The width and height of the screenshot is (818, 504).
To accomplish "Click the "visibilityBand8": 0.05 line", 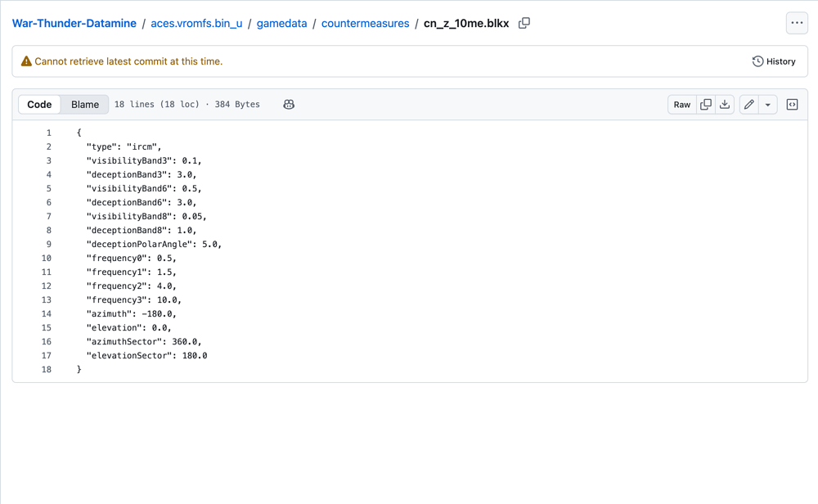I will tap(146, 217).
